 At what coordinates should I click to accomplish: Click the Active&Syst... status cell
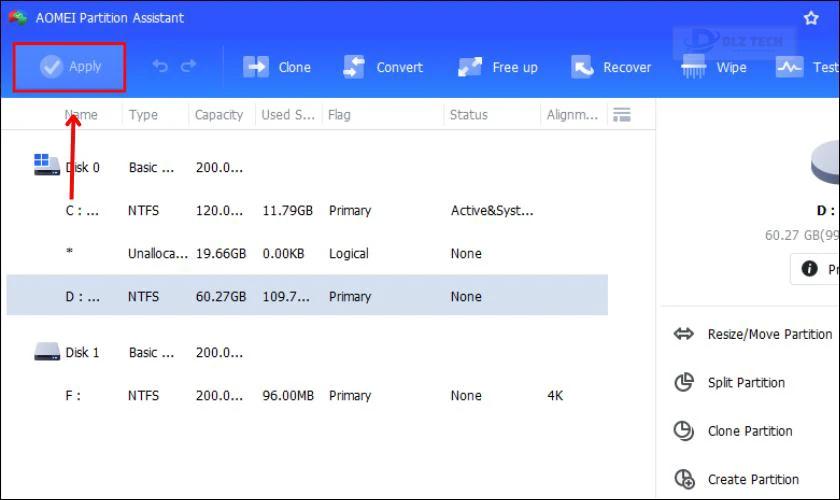492,211
